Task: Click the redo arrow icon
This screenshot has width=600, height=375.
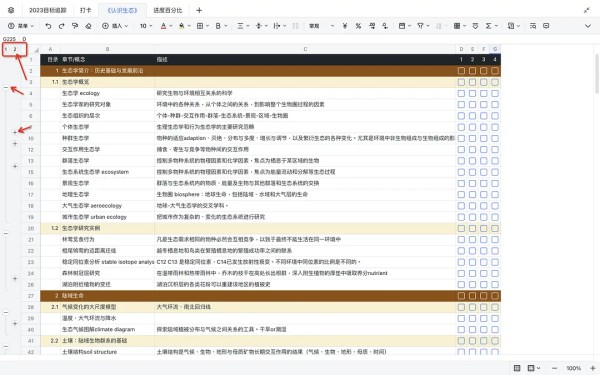Action: click(x=62, y=26)
